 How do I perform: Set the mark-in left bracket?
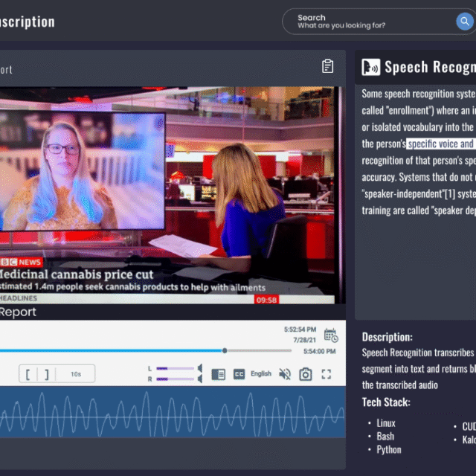[28, 374]
